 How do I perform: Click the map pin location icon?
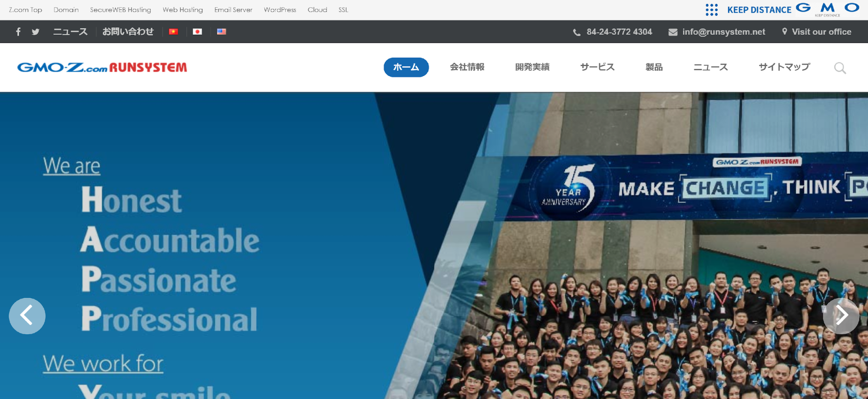pos(785,32)
